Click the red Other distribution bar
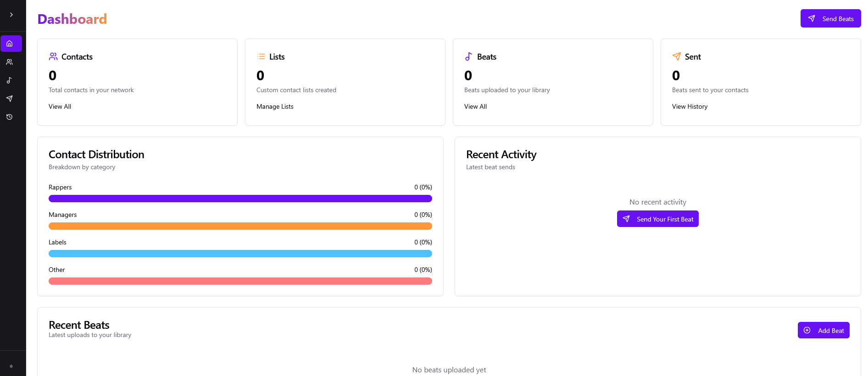Image resolution: width=868 pixels, height=376 pixels. tap(240, 281)
